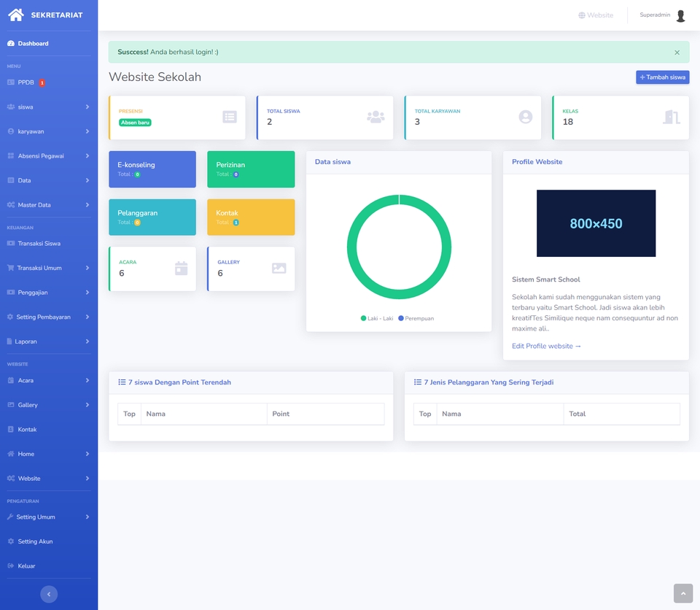Screen dimensions: 700x610
Task: Open the Website sidebar menu
Action: (x=49, y=478)
